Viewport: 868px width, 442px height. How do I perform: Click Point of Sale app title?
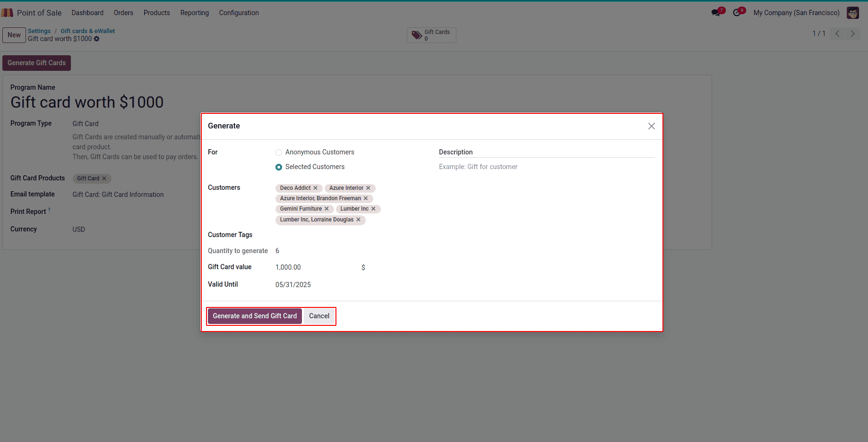pos(39,13)
